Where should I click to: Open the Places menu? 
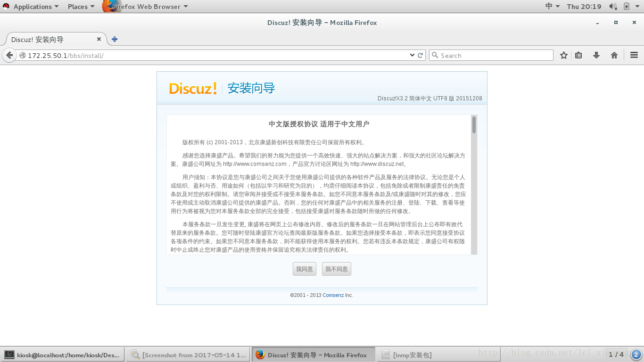81,6
